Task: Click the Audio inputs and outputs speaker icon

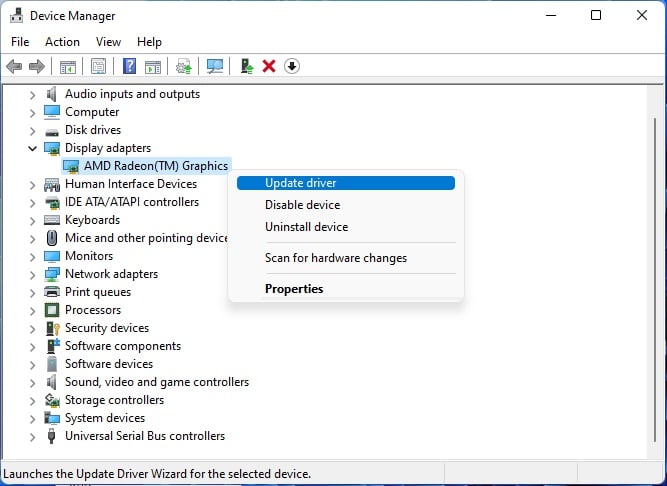Action: 51,94
